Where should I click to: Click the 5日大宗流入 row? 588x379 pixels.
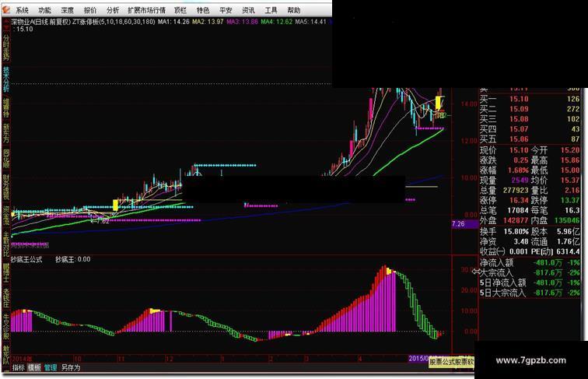530,293
